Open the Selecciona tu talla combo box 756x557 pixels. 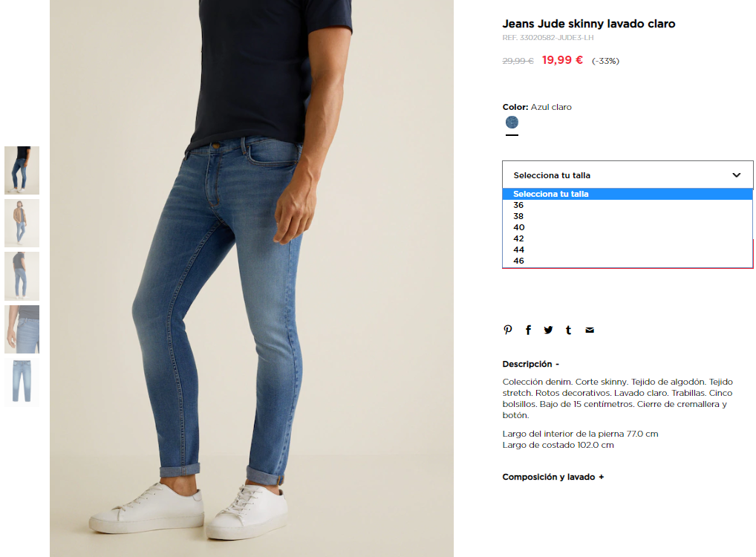coord(628,175)
